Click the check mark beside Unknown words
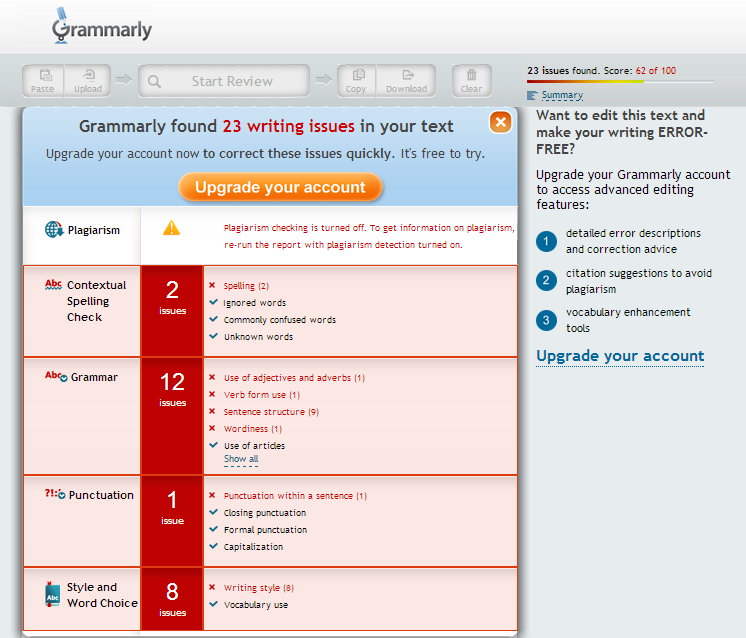Image resolution: width=746 pixels, height=638 pixels. click(214, 336)
